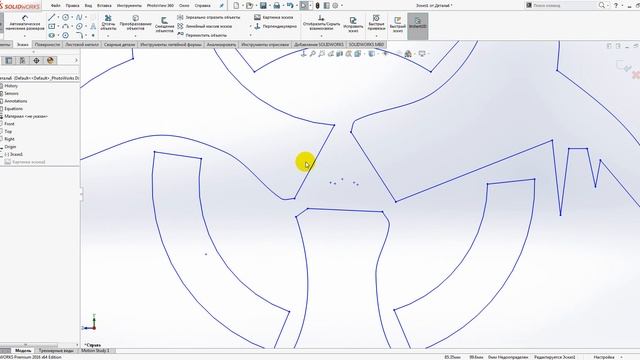The width and height of the screenshot is (640, 360).
Task: Open the Trim Entities dropdown arrow
Action: (108, 36)
